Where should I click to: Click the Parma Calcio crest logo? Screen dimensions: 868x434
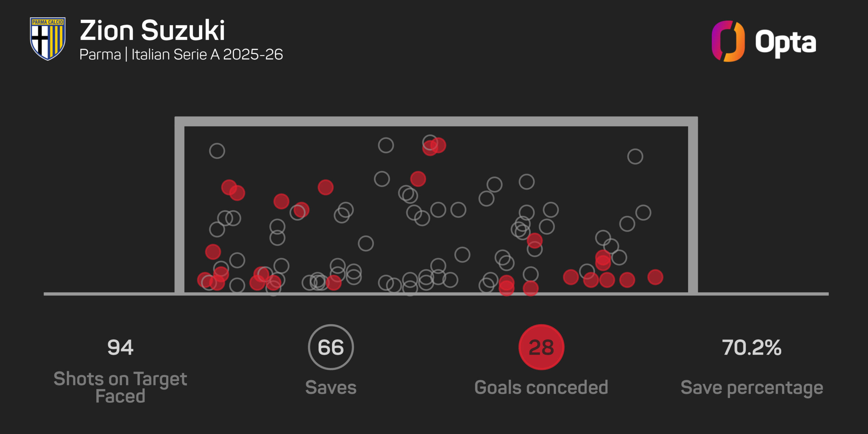(x=47, y=39)
